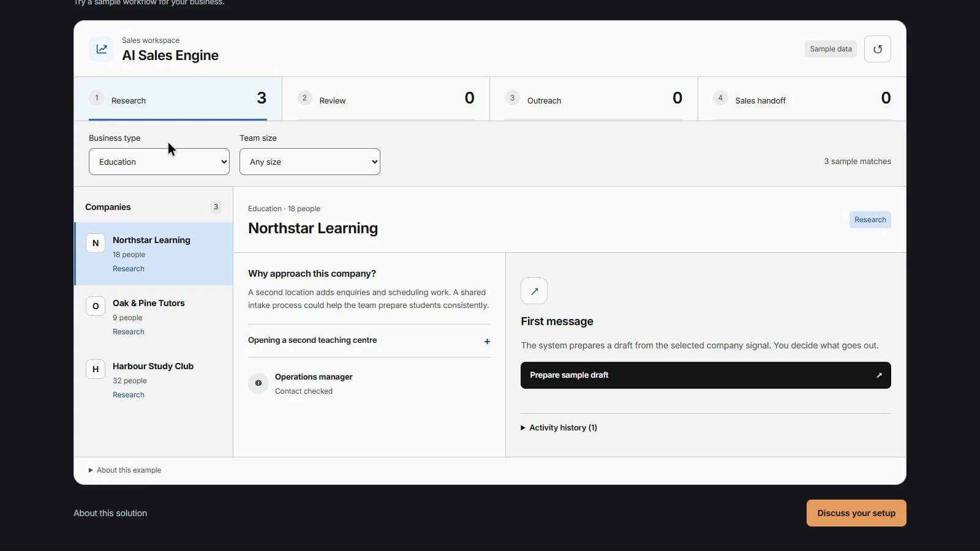980x551 pixels.
Task: Click the 'First message' heading
Action: pos(557,321)
